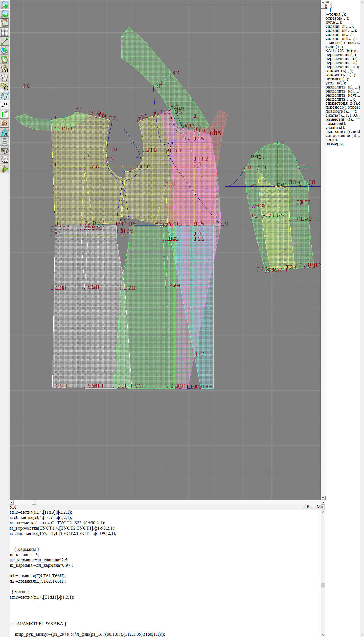Viewport: 364px width, 637px height.
Task: Click the canvas vertical scrollbar down arrow
Action: pyautogui.click(x=323, y=498)
